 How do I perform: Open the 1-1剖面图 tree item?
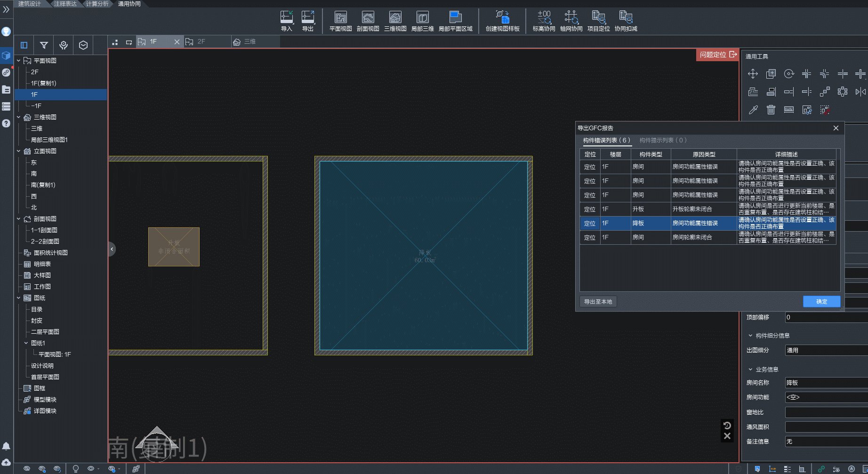[x=44, y=230]
